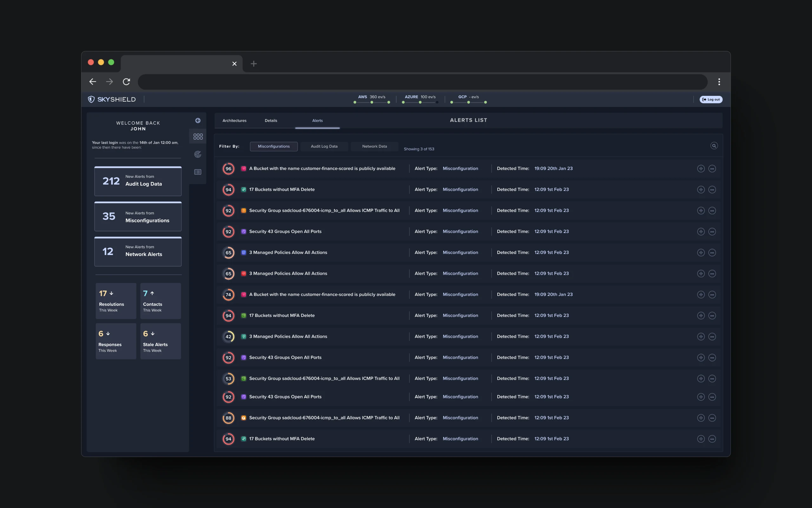Screen dimensions: 812x508
Task: Click the "Showing 3 of 153" text
Action: (x=419, y=149)
